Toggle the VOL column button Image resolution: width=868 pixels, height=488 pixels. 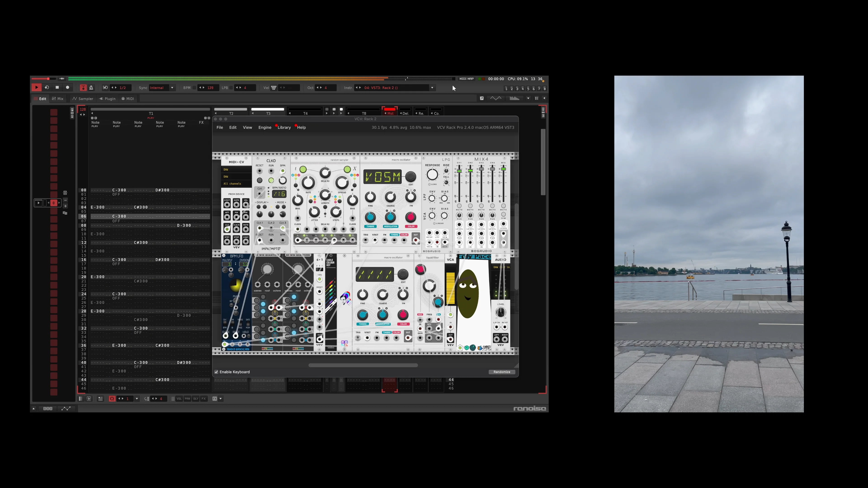point(179,399)
